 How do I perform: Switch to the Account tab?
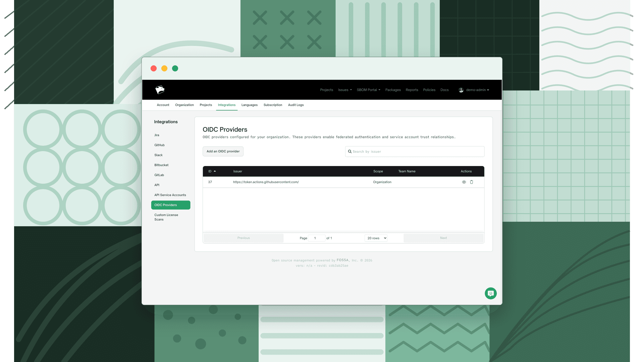coord(163,105)
